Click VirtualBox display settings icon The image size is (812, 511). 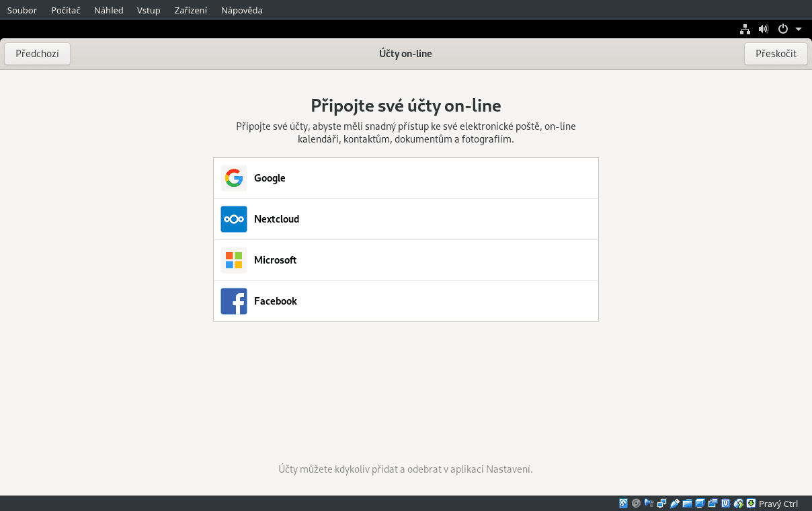[x=700, y=504]
